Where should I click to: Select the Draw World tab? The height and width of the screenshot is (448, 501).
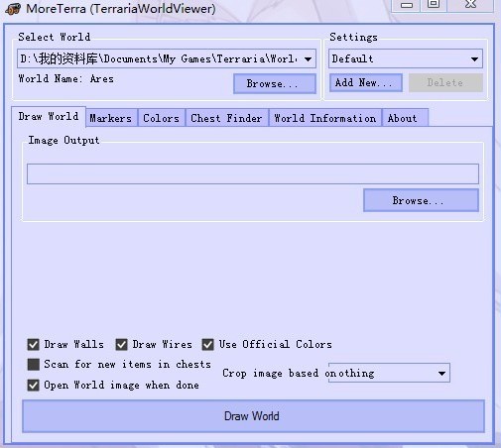click(49, 116)
